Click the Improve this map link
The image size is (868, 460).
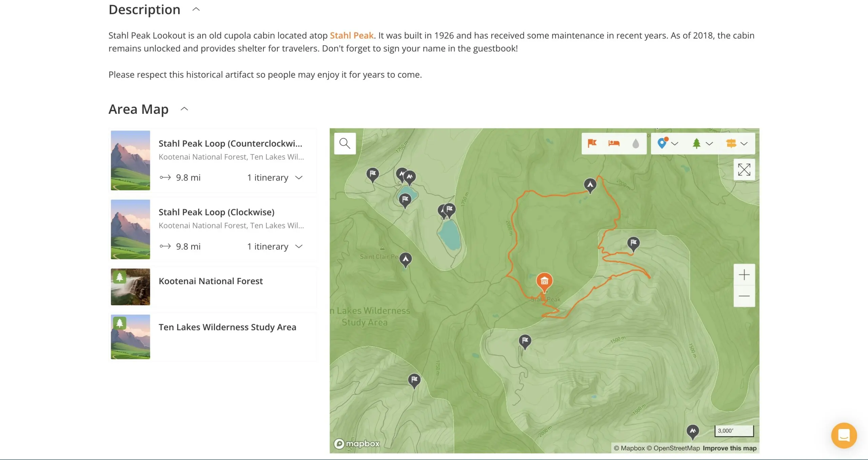pos(730,448)
